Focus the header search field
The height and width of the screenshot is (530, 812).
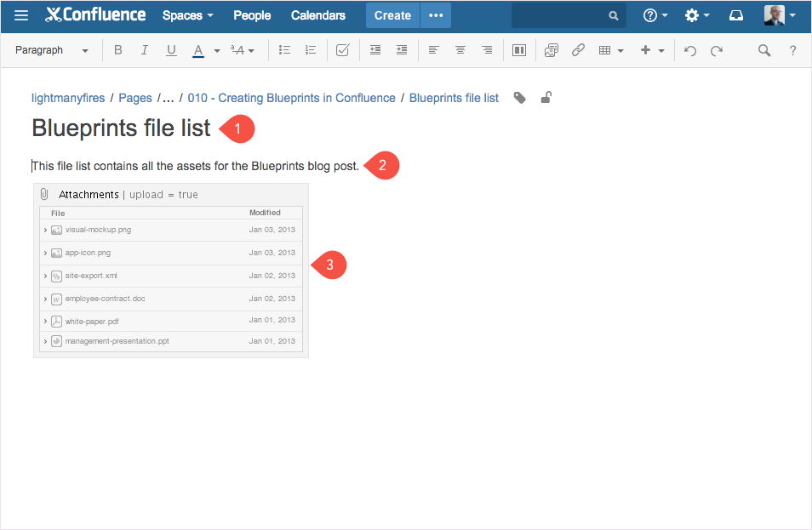pyautogui.click(x=569, y=15)
